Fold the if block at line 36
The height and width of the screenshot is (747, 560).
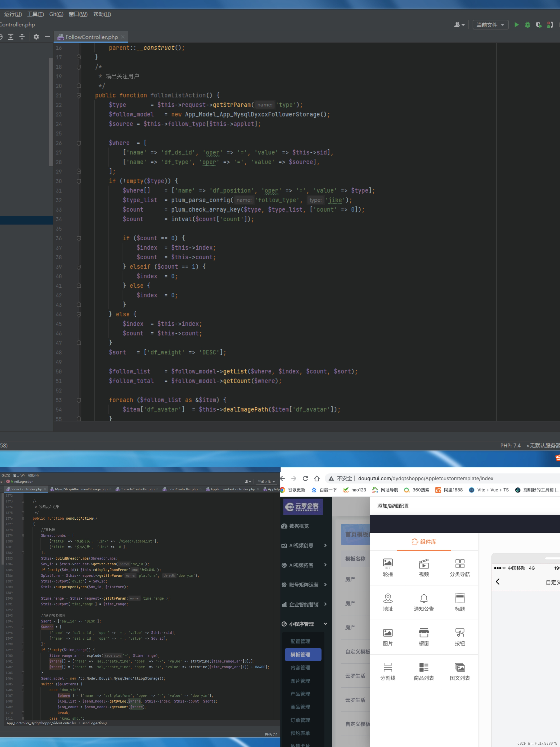tap(79, 238)
